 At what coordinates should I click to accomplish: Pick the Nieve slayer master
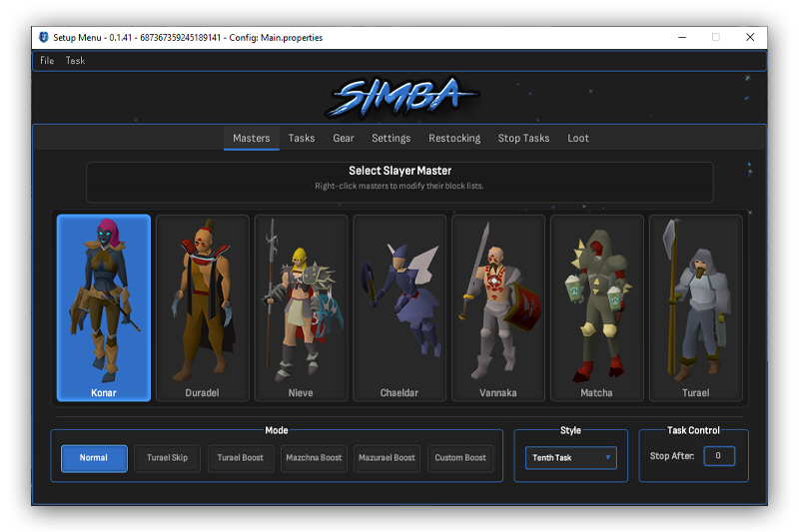click(301, 307)
